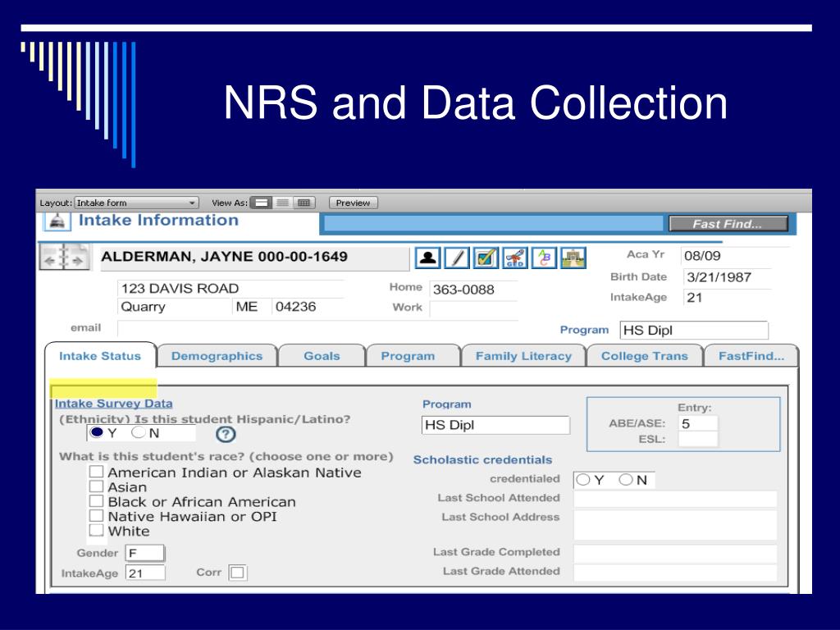Click the Preview button
840x630 pixels.
[353, 203]
